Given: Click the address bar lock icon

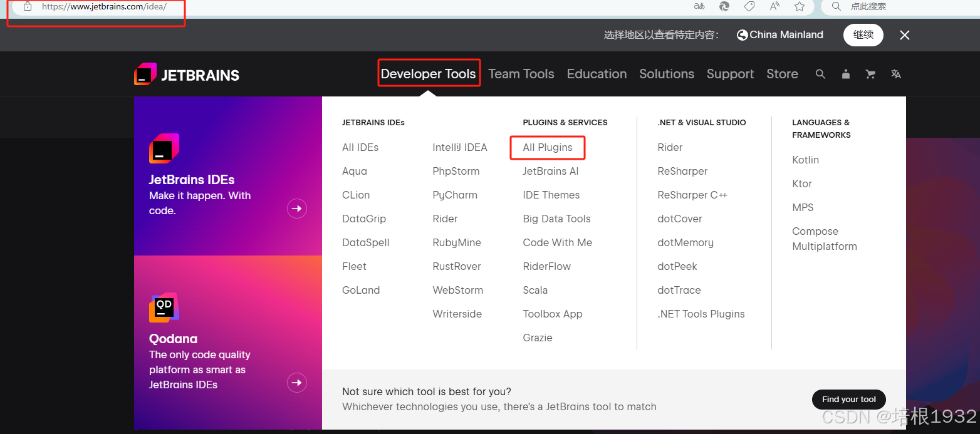Looking at the screenshot, I should [27, 6].
